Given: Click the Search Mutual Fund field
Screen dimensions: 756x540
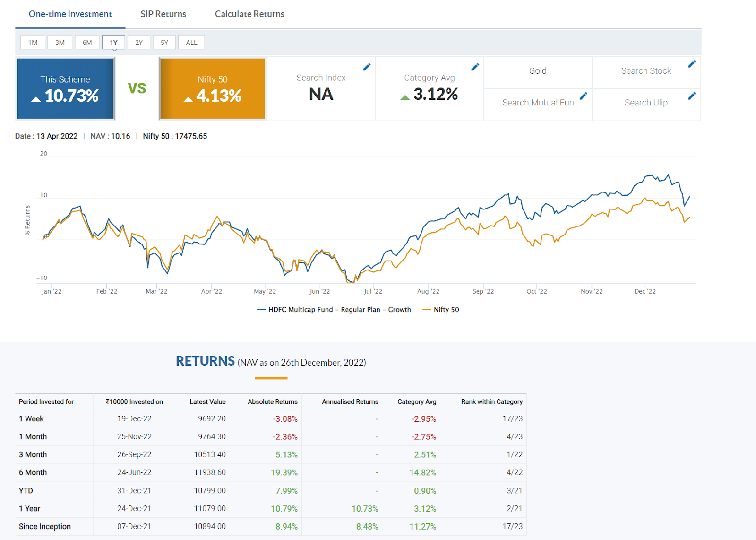Looking at the screenshot, I should click(538, 103).
